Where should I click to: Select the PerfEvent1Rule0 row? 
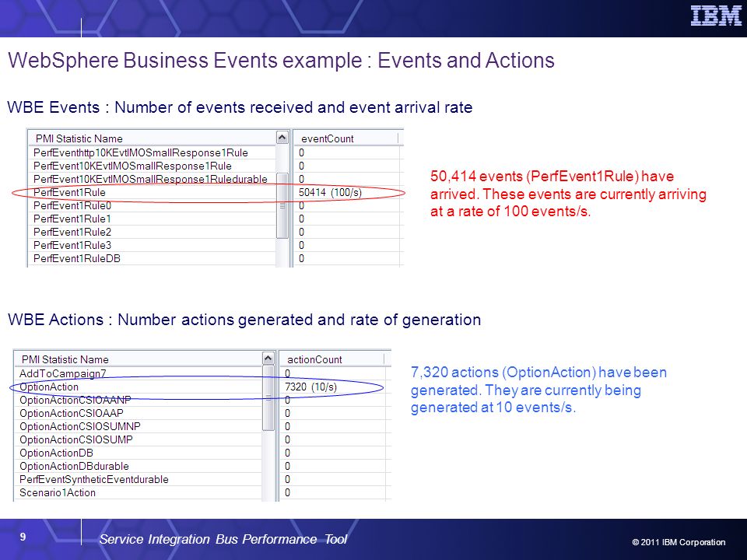point(216,205)
